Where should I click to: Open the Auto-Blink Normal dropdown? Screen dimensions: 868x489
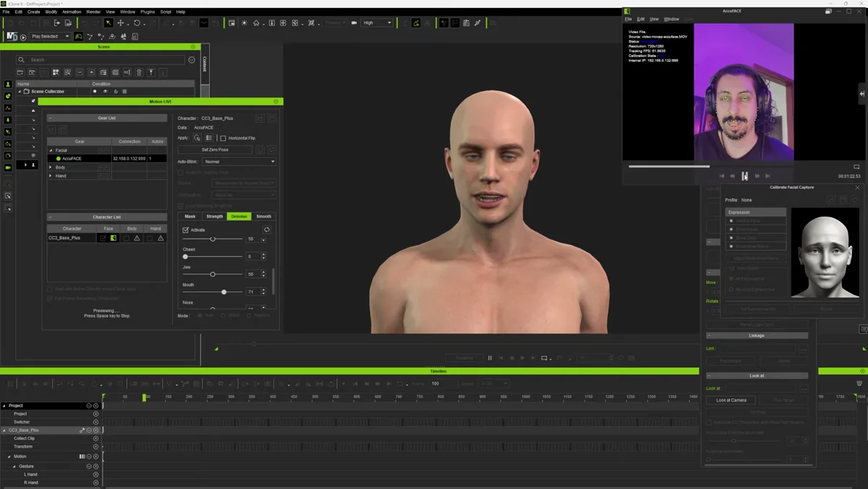[x=239, y=161]
